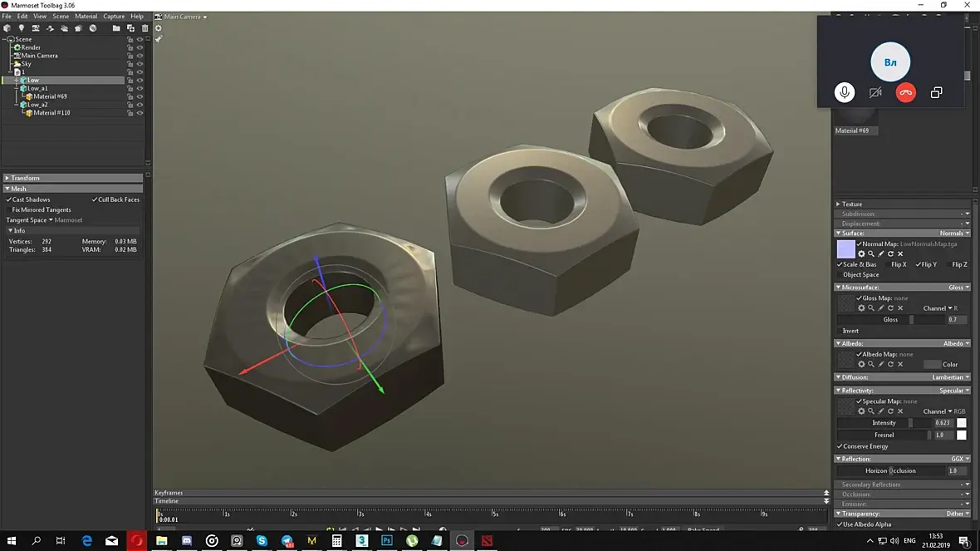Enable Flip X for normal map
This screenshot has height=551, width=980.
click(888, 264)
